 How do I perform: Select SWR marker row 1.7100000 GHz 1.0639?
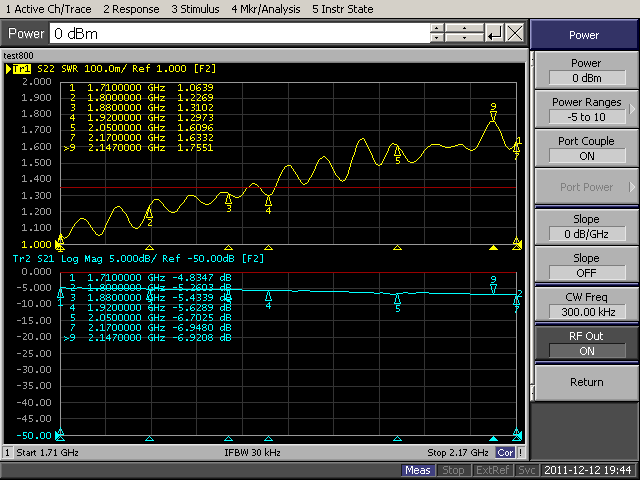coord(141,87)
